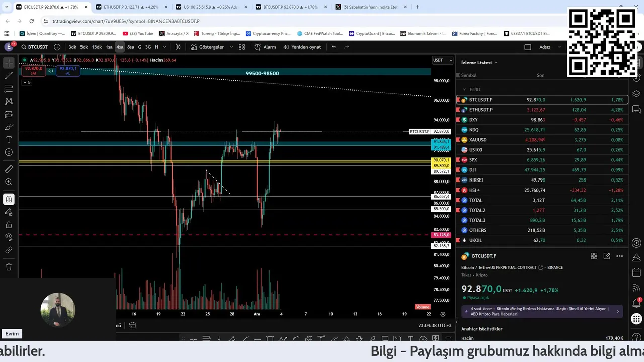Open the emoji icons tool
Screen dimensions: 644x362
pos(9,152)
